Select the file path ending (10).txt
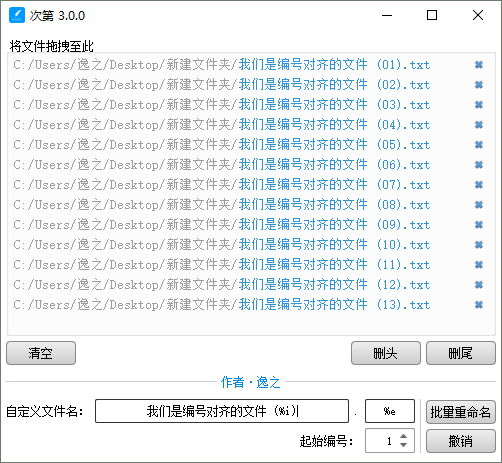The width and height of the screenshot is (502, 463). pyautogui.click(x=222, y=245)
